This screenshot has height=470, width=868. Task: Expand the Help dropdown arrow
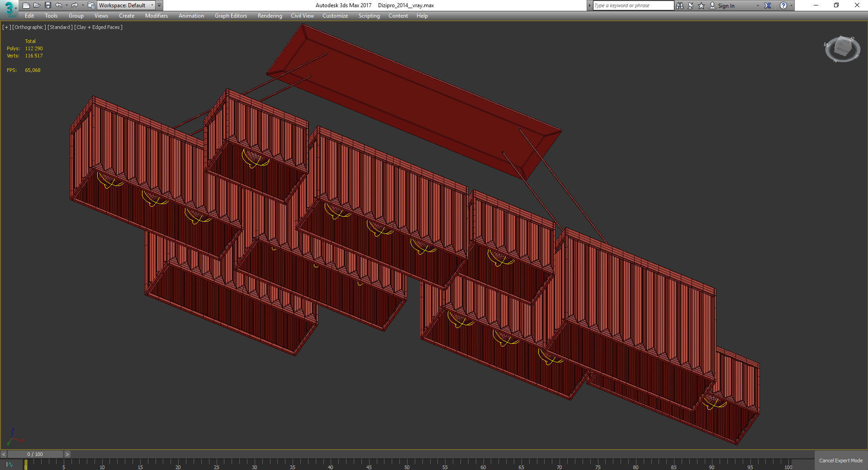coord(791,5)
